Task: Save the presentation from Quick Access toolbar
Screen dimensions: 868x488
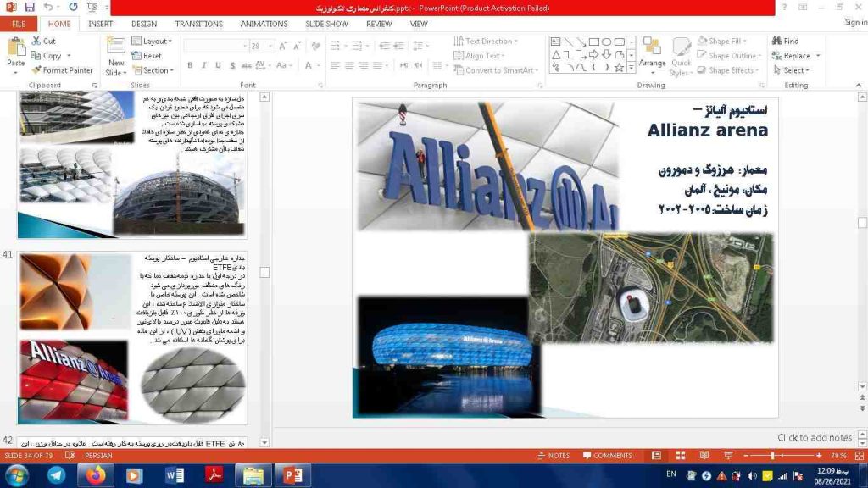Action: pyautogui.click(x=30, y=7)
